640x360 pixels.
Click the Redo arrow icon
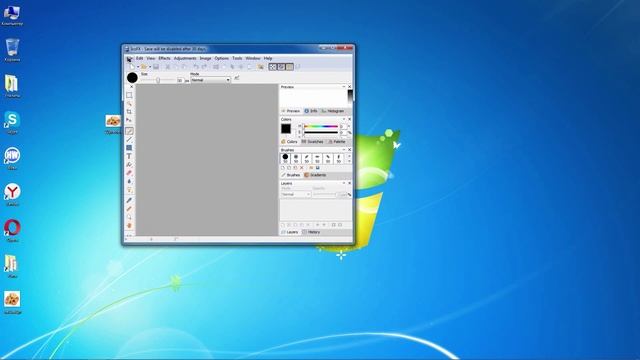tap(204, 67)
